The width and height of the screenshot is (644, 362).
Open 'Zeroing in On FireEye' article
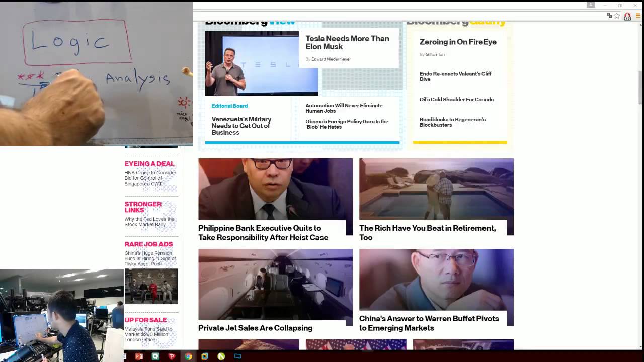click(x=458, y=42)
